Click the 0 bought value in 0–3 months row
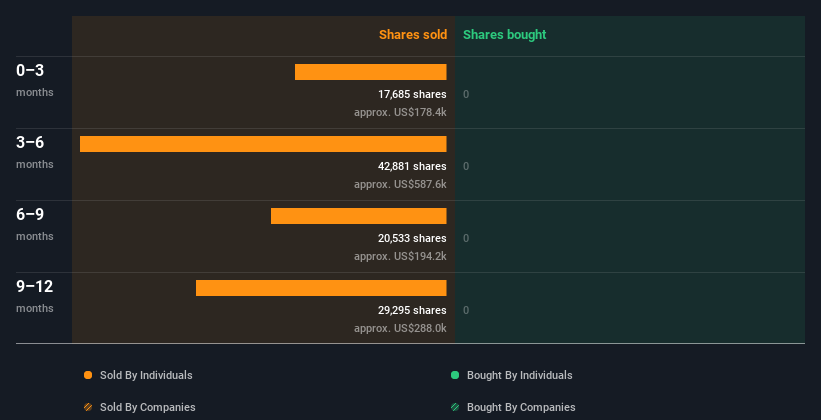Image resolution: width=821 pixels, height=420 pixels. (x=466, y=94)
